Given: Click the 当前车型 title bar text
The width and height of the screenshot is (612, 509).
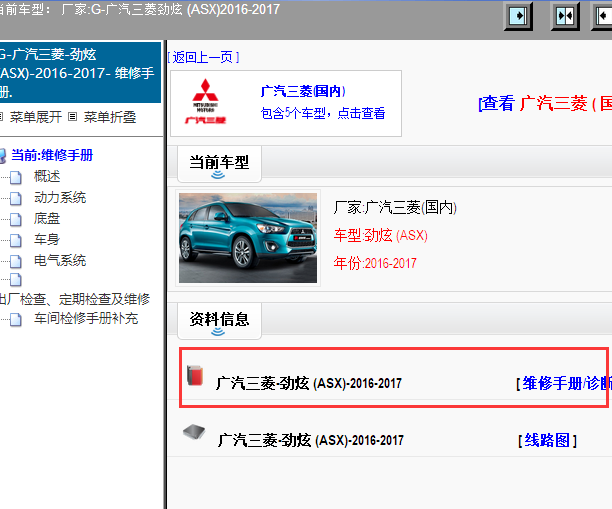Looking at the screenshot, I should tap(139, 9).
